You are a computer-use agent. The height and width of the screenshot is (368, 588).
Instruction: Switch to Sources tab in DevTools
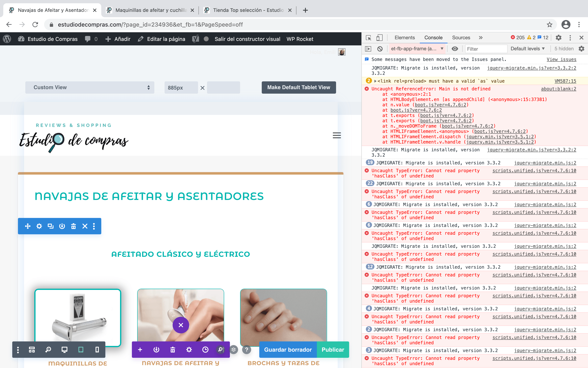coord(461,38)
